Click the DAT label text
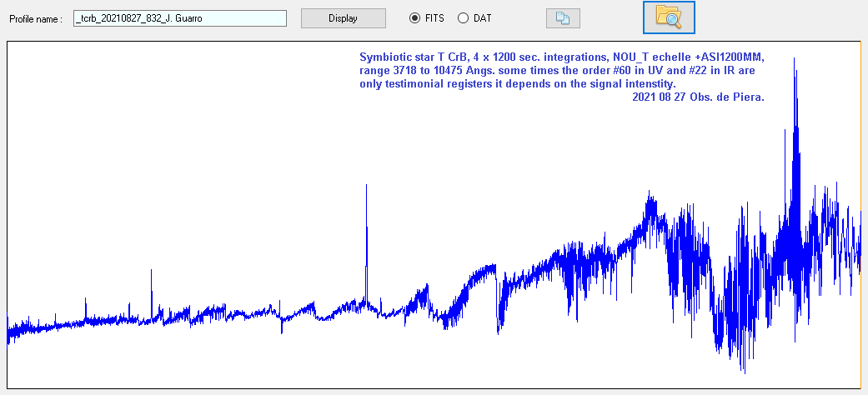868x395 pixels. (482, 18)
